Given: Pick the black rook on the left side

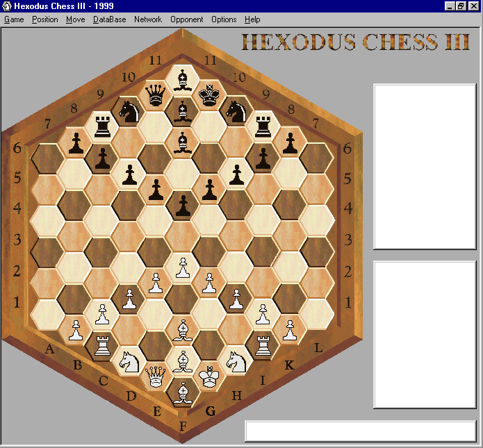Looking at the screenshot, I should pos(102,126).
